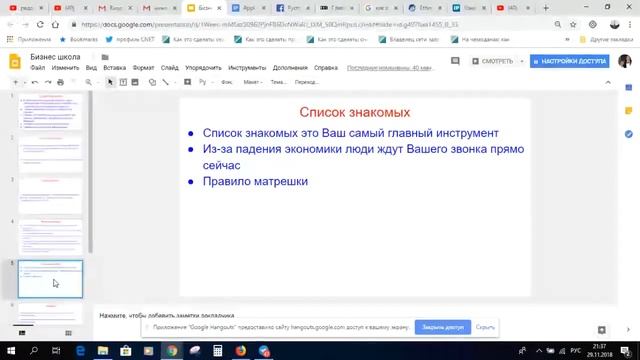Select the line tool
This screenshot has width=640, height=360.
pos(165,82)
